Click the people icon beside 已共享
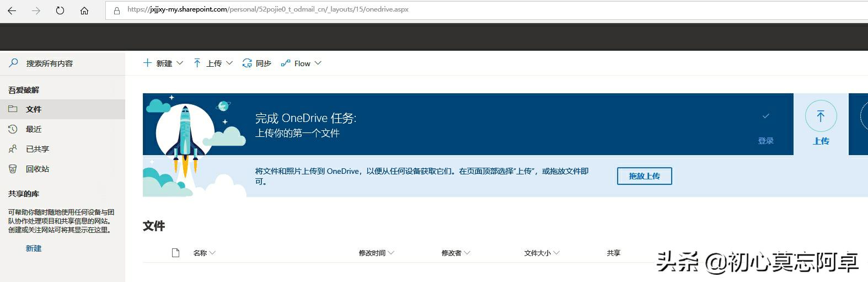868x282 pixels. (13, 149)
